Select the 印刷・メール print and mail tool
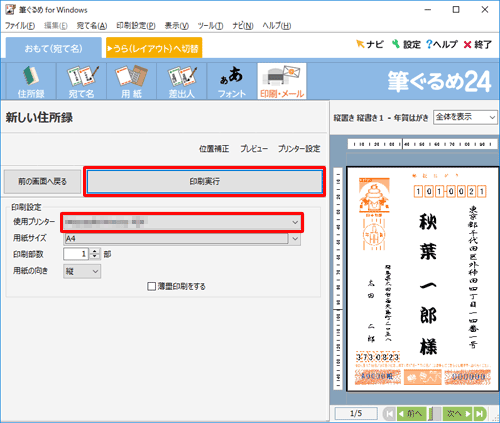This screenshot has height=423, width=500. pos(282,81)
